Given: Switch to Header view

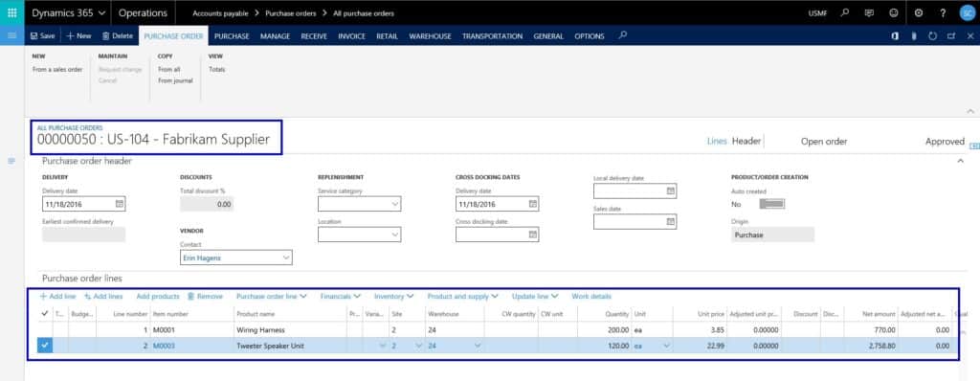Looking at the screenshot, I should [x=746, y=142].
